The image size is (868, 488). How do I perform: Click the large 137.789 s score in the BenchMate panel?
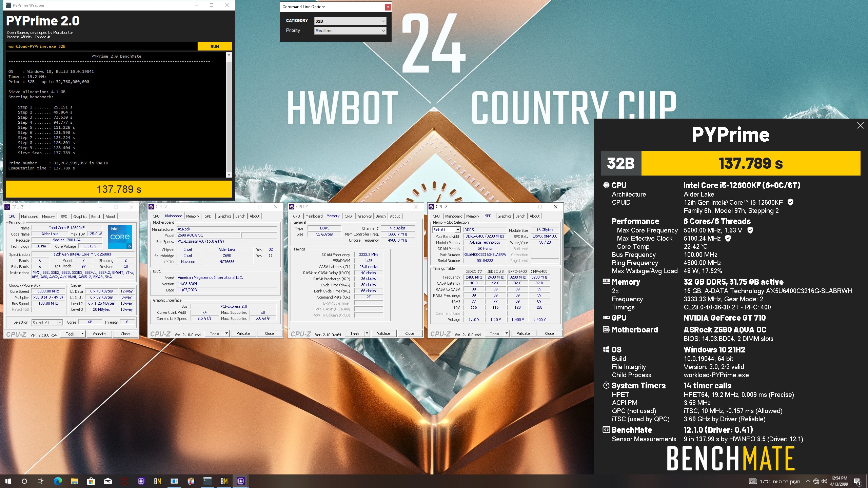[751, 163]
